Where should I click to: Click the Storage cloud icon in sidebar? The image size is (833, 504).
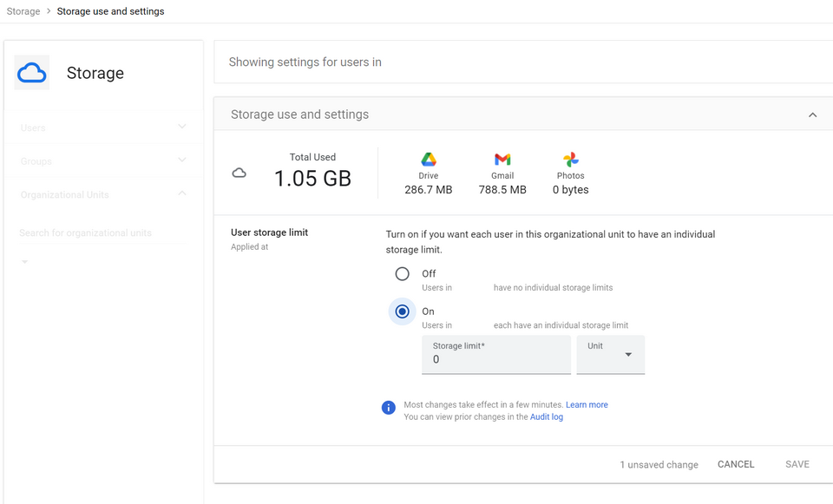point(32,73)
